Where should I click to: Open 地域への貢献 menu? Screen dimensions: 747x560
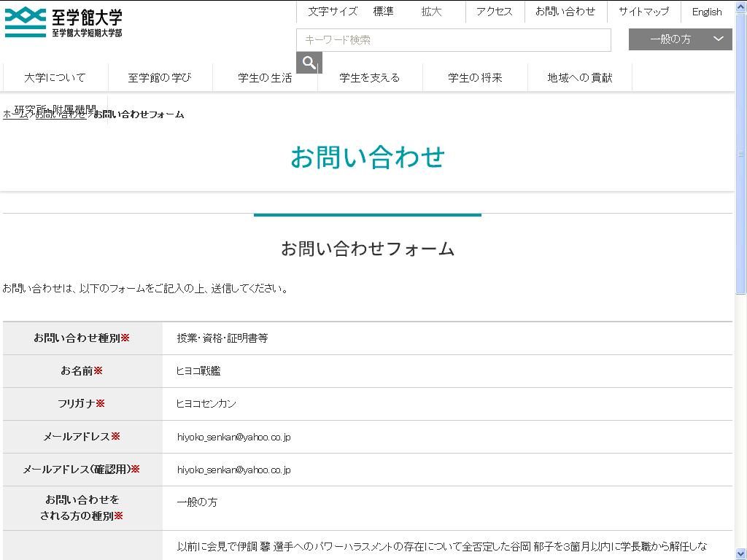click(x=580, y=77)
